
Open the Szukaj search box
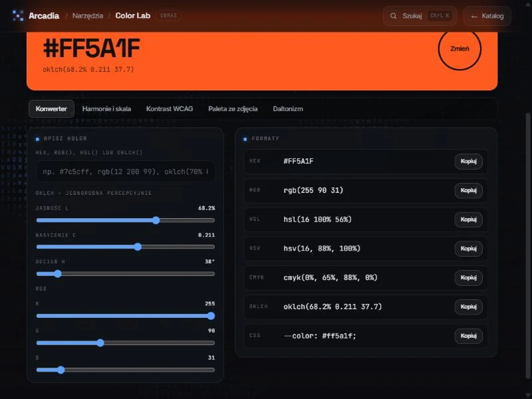click(x=420, y=16)
